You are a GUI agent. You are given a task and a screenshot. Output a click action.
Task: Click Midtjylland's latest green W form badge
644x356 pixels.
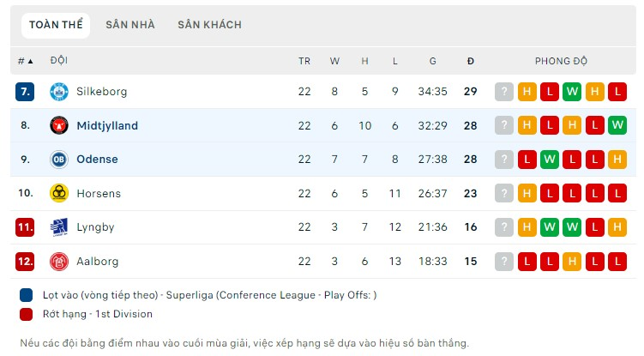tap(617, 125)
